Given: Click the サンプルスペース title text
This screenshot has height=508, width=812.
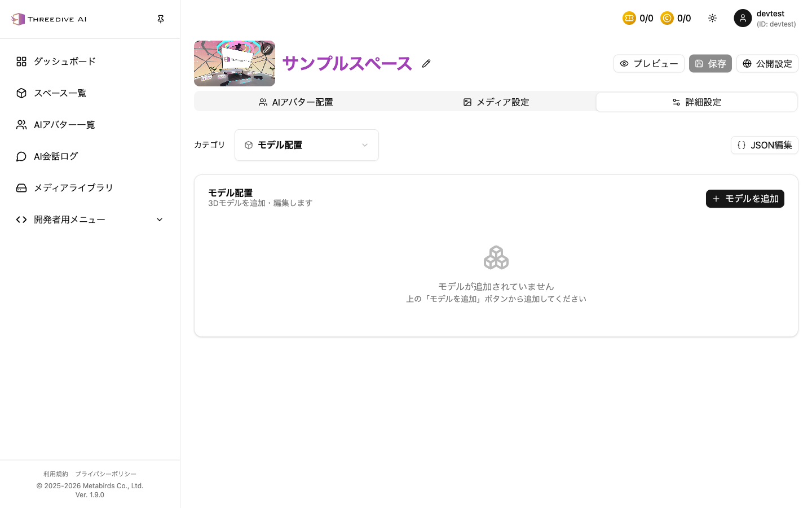Looking at the screenshot, I should (x=347, y=63).
